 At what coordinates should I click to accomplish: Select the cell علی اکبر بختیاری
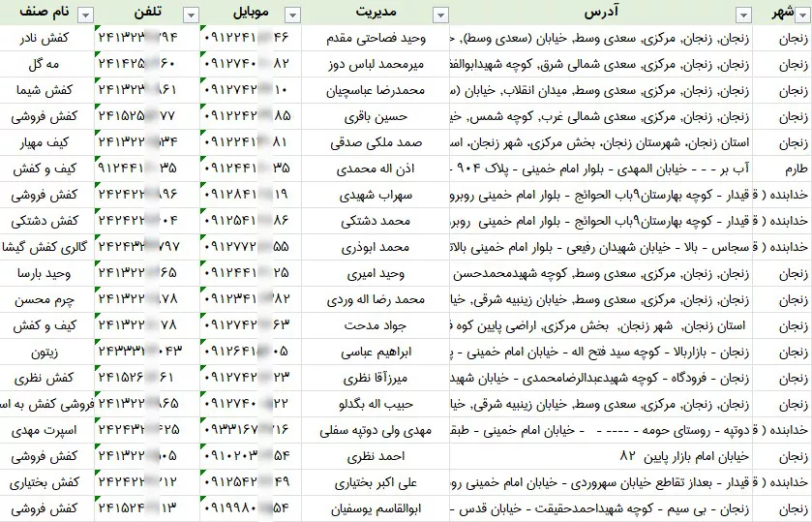coord(376,482)
